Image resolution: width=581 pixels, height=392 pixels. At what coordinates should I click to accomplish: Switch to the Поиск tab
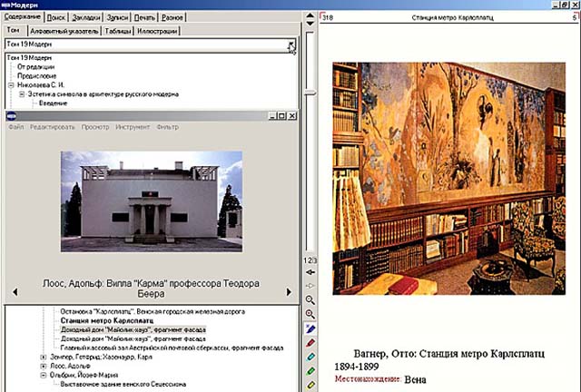[56, 17]
